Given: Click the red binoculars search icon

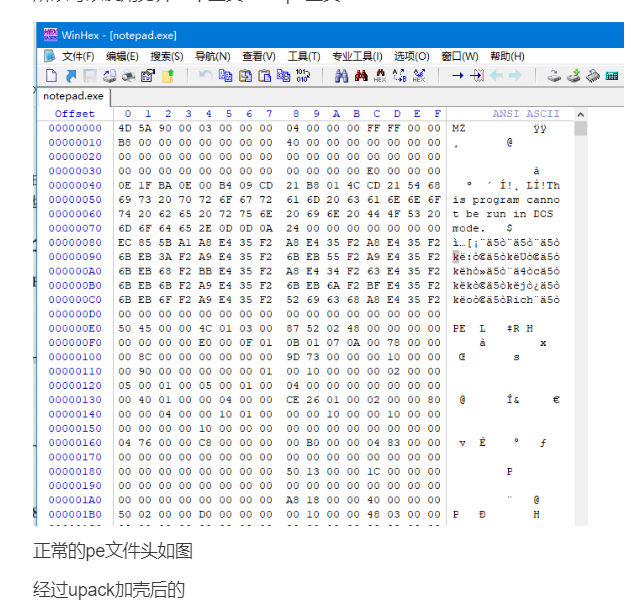Looking at the screenshot, I should tap(361, 76).
